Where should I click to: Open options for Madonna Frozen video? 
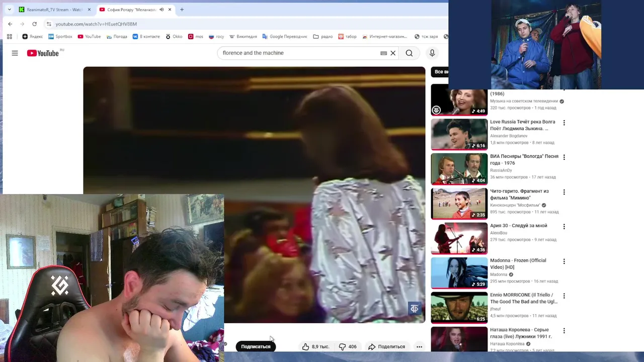pos(564,261)
